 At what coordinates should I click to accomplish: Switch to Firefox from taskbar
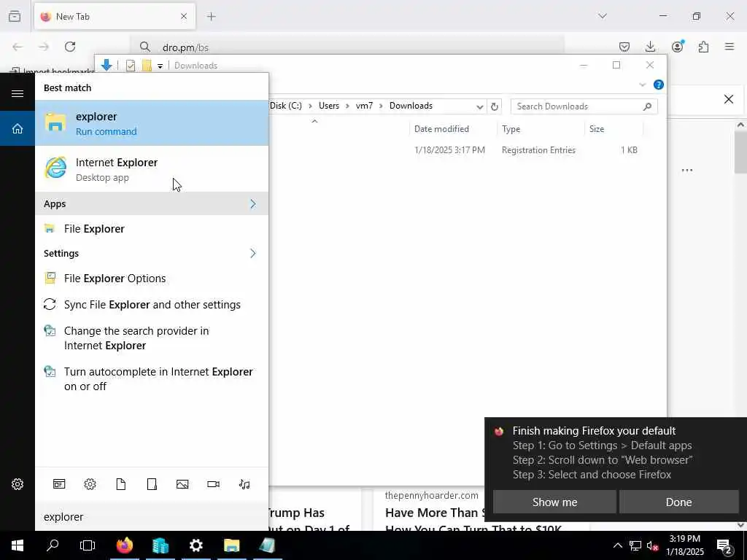[125, 545]
